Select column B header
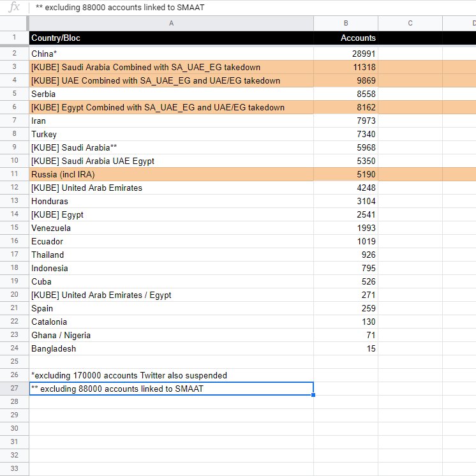The width and height of the screenshot is (476, 476). [x=346, y=24]
